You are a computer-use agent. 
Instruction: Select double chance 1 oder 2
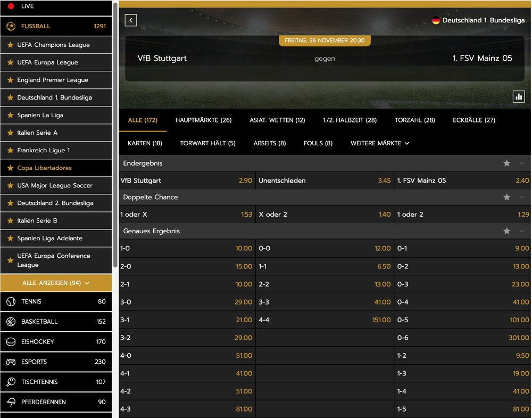tap(463, 215)
